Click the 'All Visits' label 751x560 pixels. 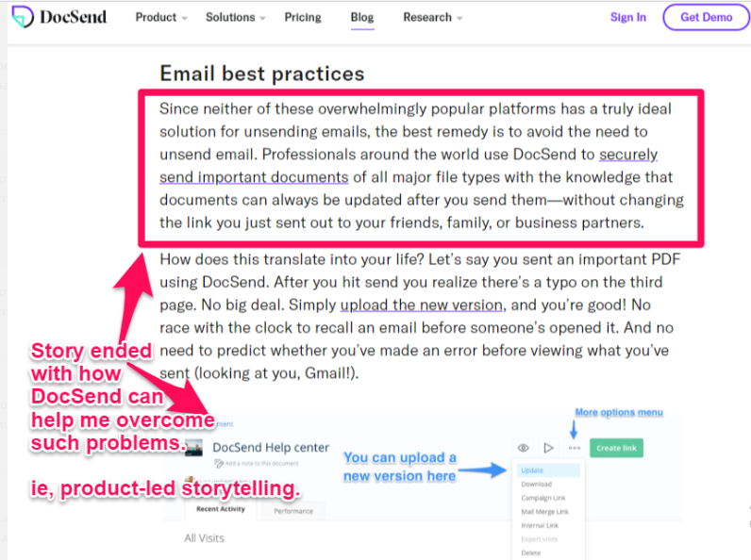tap(204, 538)
